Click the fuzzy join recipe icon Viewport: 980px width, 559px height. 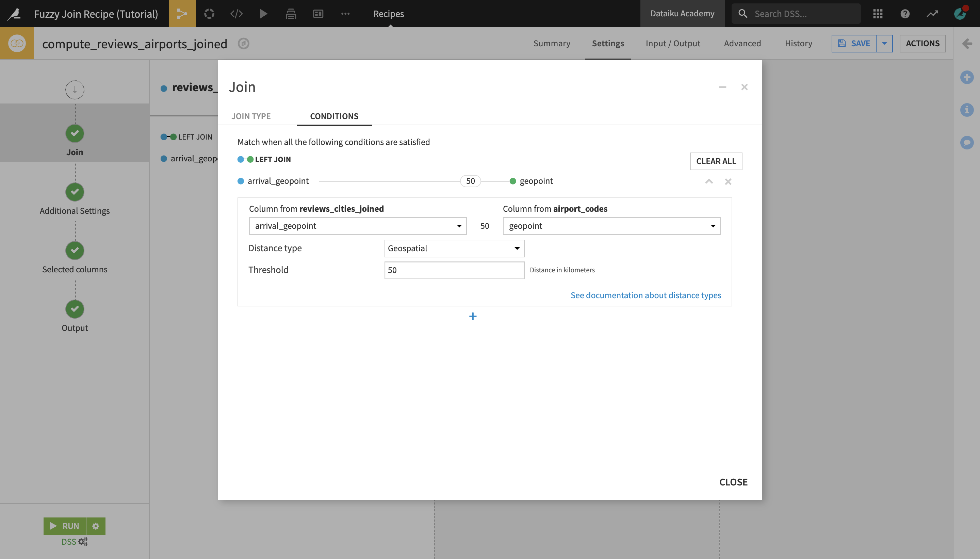click(x=17, y=43)
